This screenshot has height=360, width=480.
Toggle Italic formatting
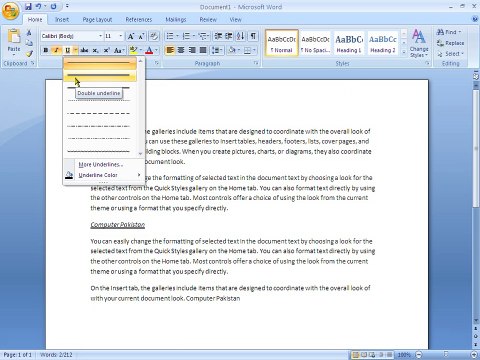[56, 50]
